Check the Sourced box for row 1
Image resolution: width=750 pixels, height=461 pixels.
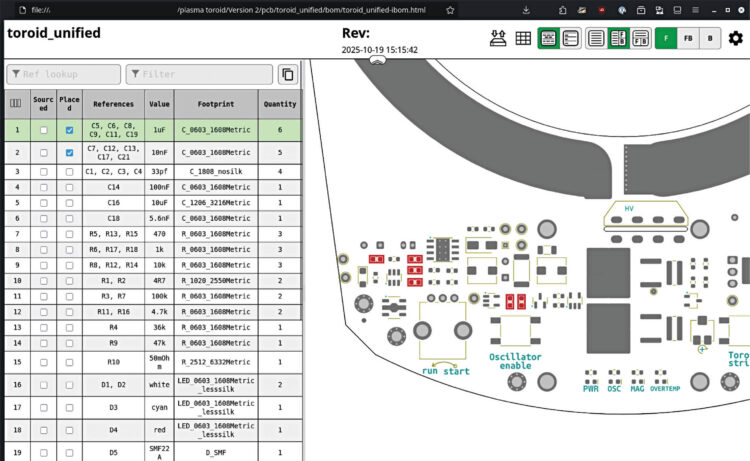(x=43, y=130)
